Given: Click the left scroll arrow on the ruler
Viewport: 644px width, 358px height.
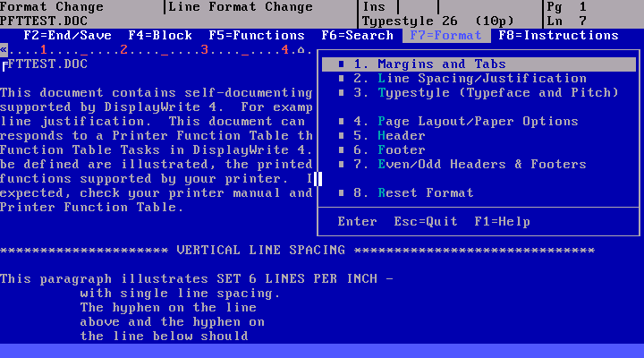Looking at the screenshot, I should (4, 50).
